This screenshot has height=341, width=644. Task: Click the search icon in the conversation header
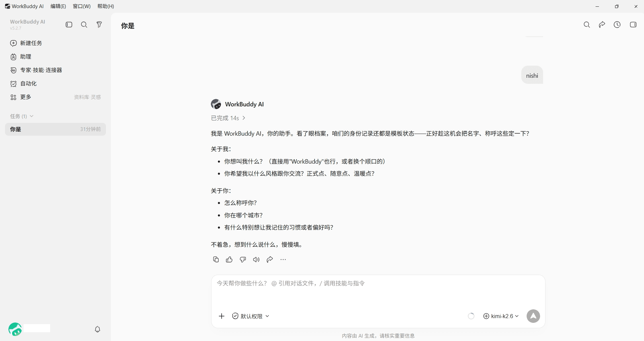click(x=587, y=25)
